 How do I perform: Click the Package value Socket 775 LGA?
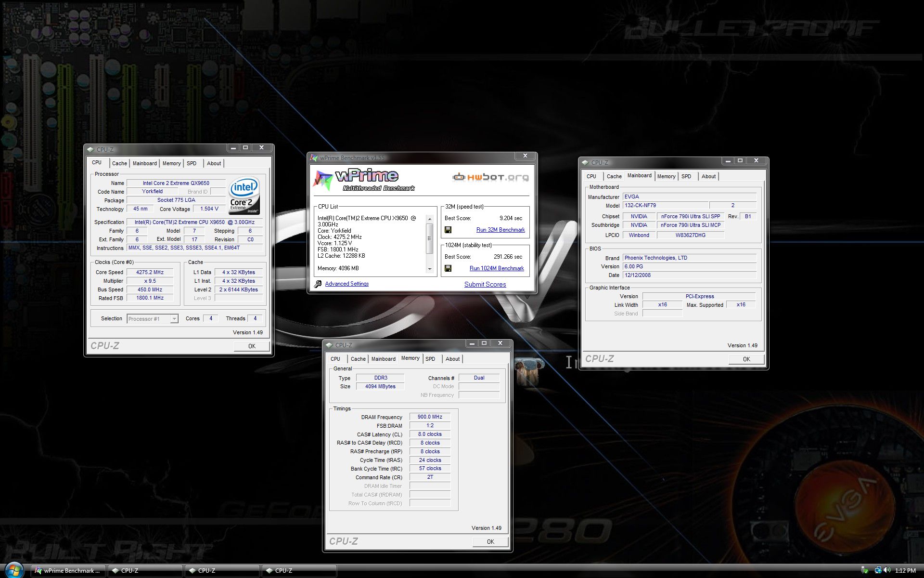(176, 200)
